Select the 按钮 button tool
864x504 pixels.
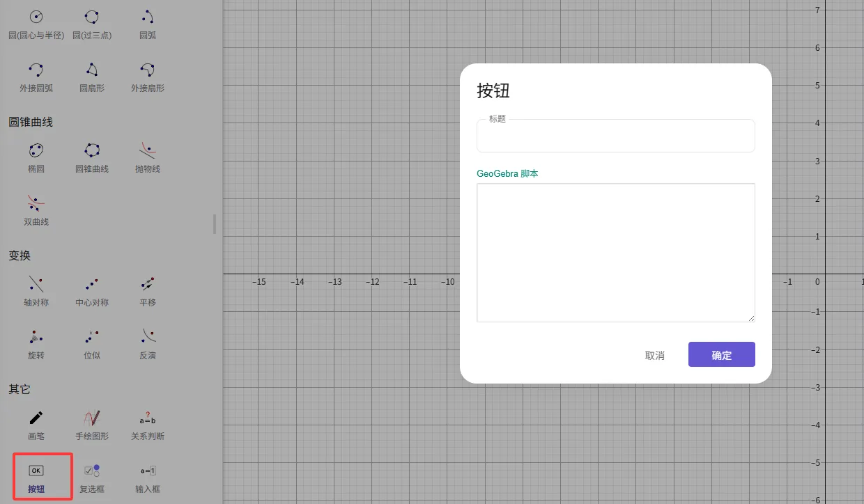(x=36, y=478)
